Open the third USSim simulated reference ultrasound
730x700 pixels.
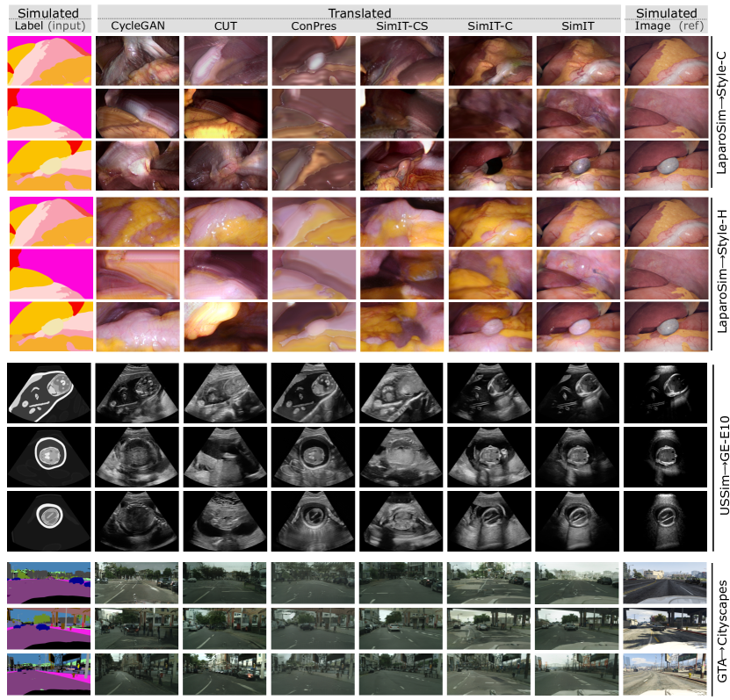[x=666, y=521]
